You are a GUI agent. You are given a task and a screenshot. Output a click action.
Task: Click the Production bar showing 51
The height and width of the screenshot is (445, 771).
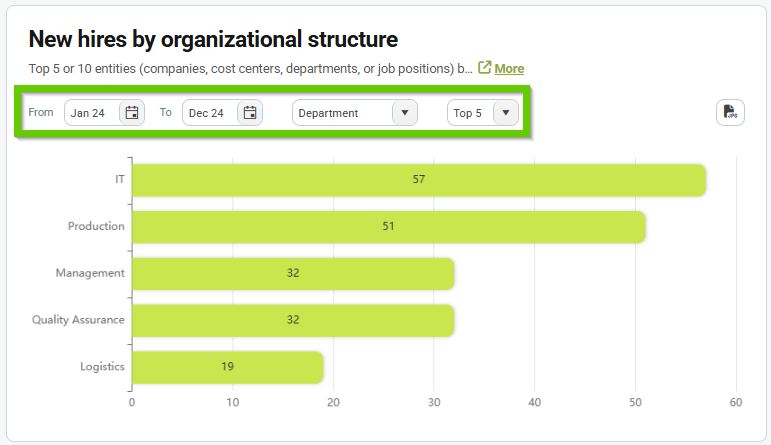(388, 227)
